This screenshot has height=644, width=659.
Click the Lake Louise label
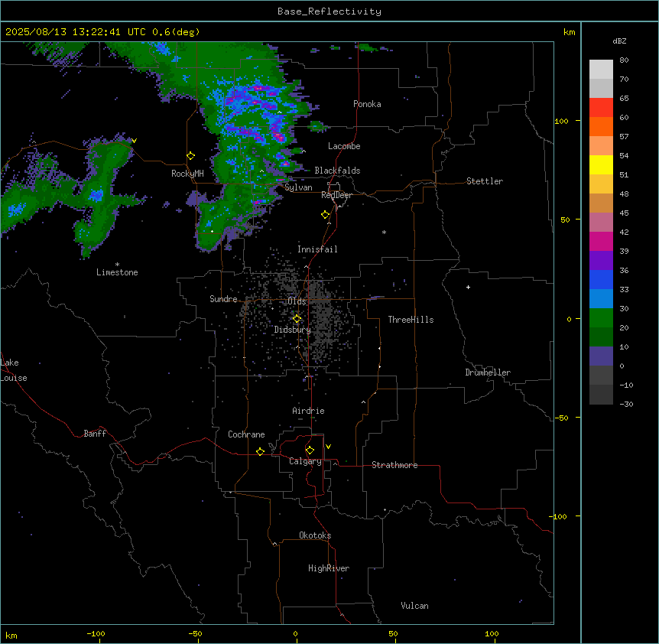[x=14, y=370]
